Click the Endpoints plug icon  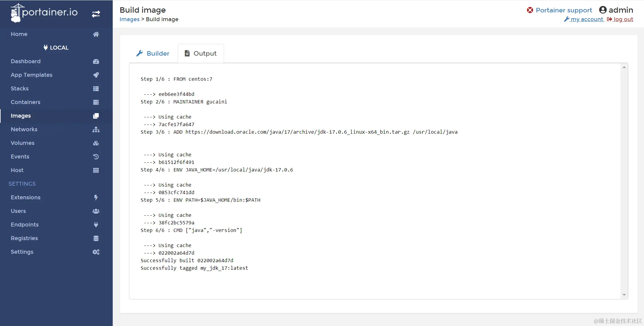click(96, 225)
